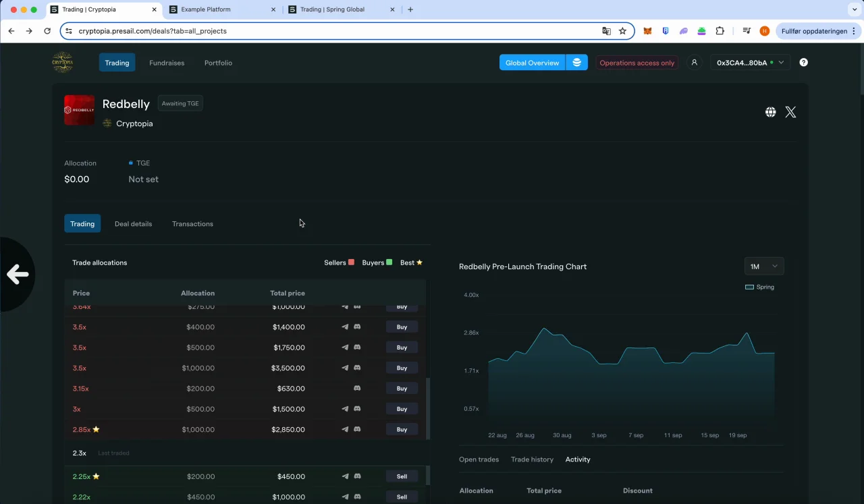Viewport: 864px width, 504px height.
Task: Open the media controls icon in Chrome
Action: 747,31
